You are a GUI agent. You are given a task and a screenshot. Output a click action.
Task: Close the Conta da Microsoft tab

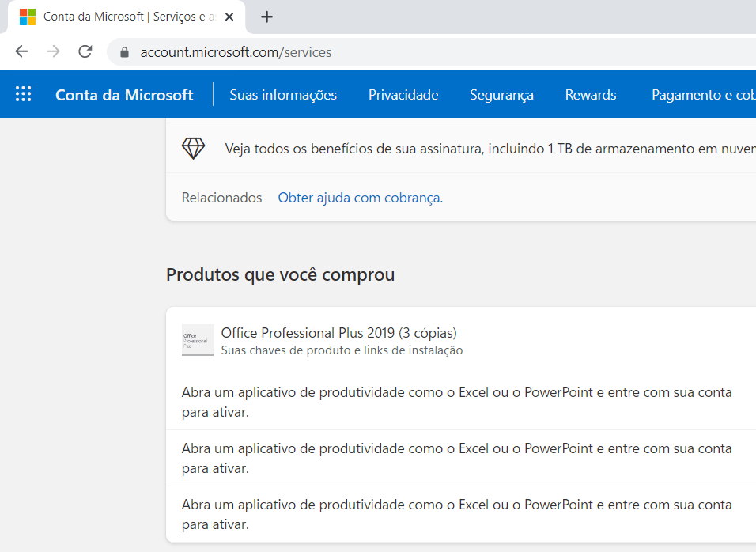[x=229, y=17]
